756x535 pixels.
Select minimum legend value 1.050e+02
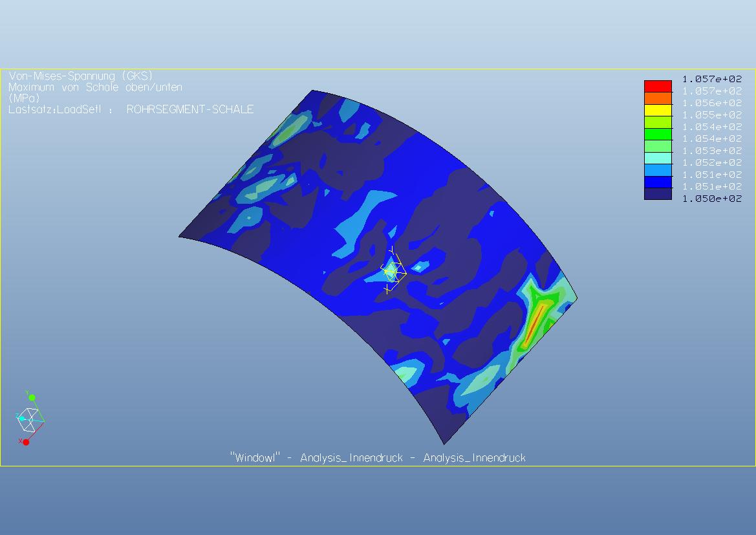pyautogui.click(x=712, y=198)
